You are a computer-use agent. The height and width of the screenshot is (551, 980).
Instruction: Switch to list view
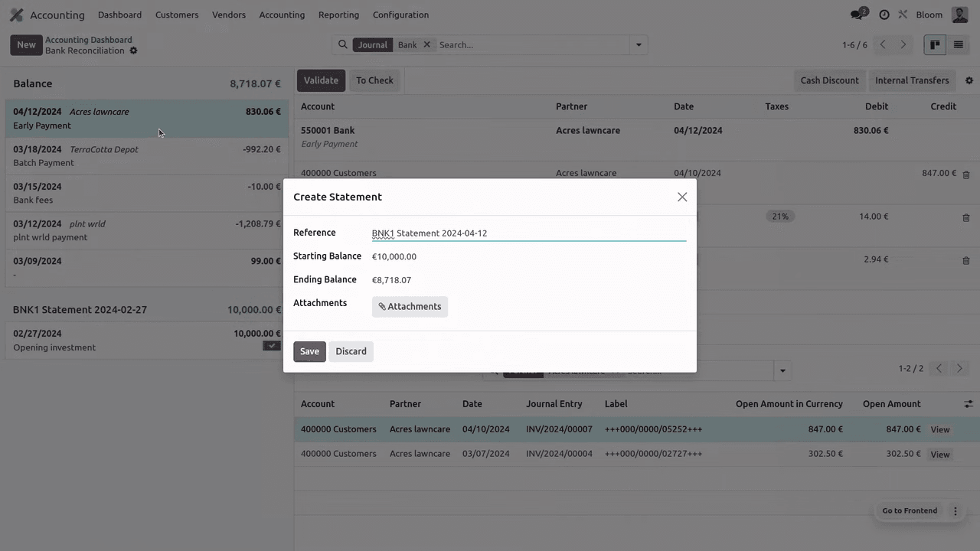[x=958, y=45]
